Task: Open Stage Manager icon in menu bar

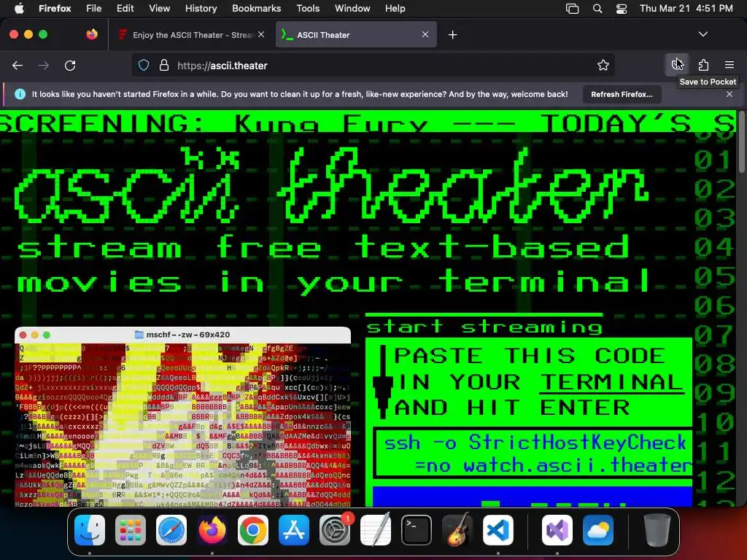Action: click(x=572, y=8)
